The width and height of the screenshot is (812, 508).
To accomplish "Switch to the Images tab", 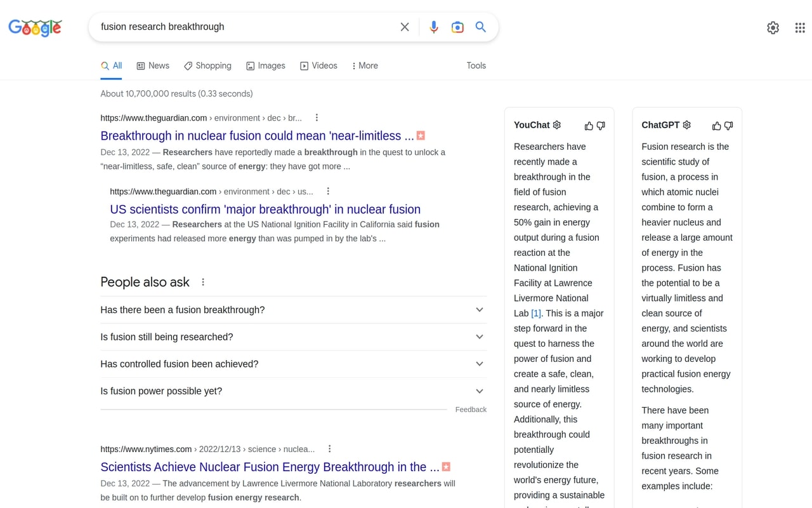I will coord(266,65).
